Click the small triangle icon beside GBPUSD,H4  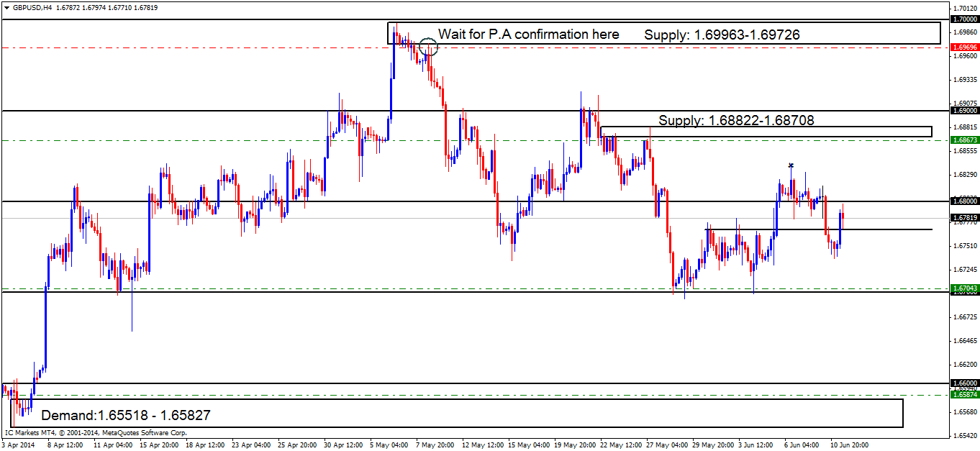(6, 7)
